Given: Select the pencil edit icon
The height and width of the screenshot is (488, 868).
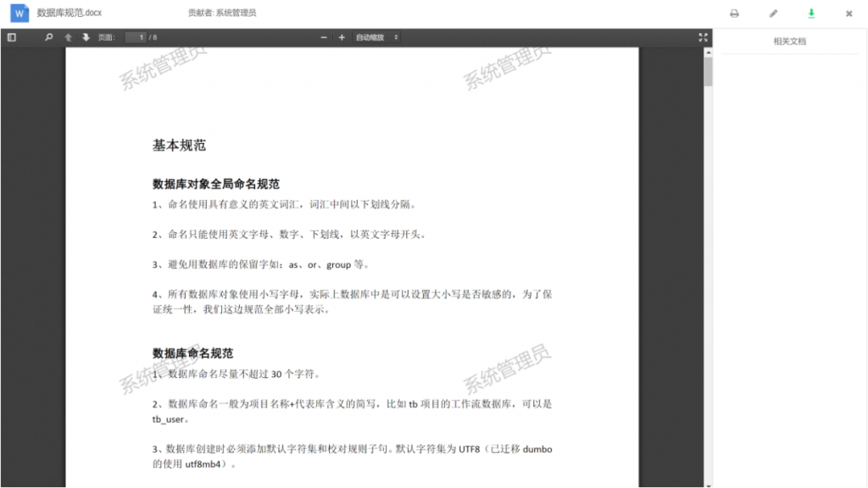Looking at the screenshot, I should click(774, 13).
